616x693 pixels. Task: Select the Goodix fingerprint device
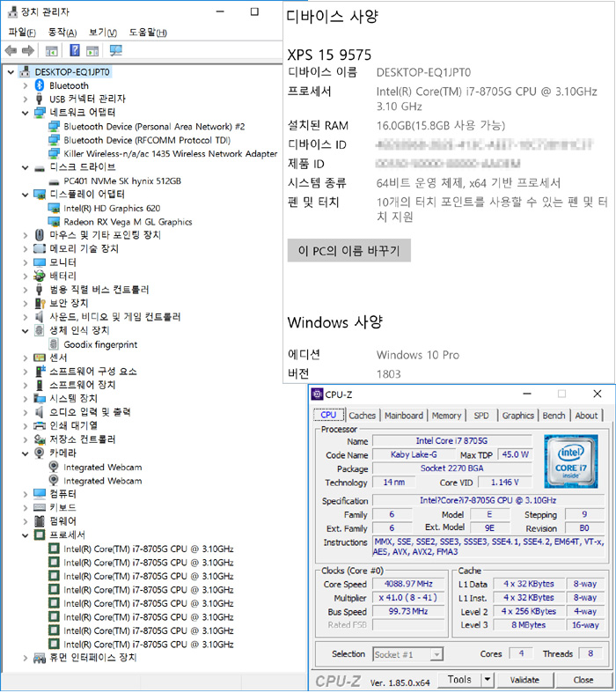[100, 344]
